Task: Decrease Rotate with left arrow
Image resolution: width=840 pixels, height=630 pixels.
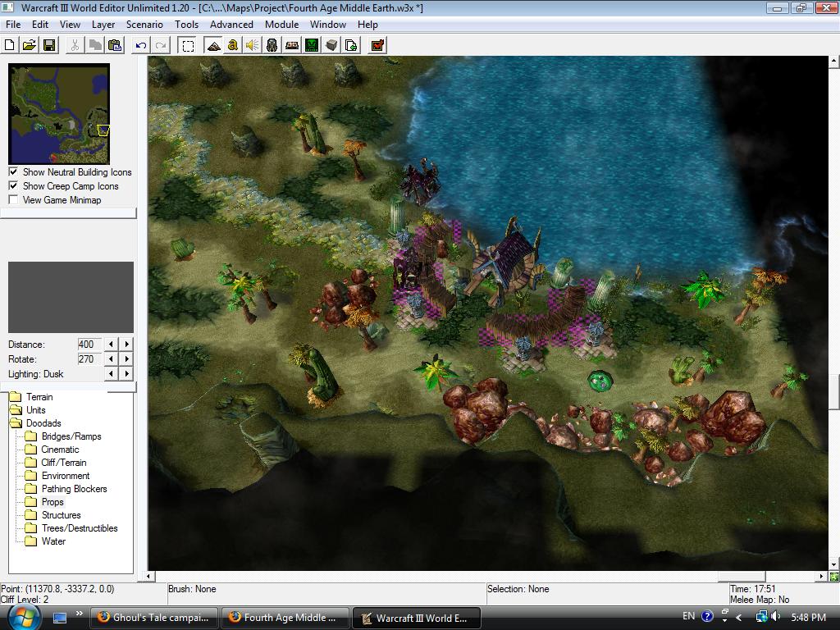Action: pos(111,359)
